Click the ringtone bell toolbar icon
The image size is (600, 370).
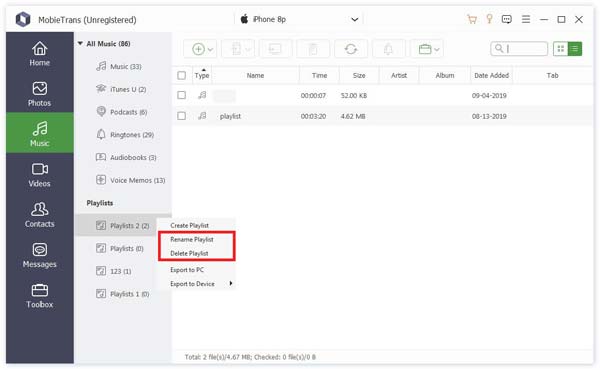pos(388,49)
